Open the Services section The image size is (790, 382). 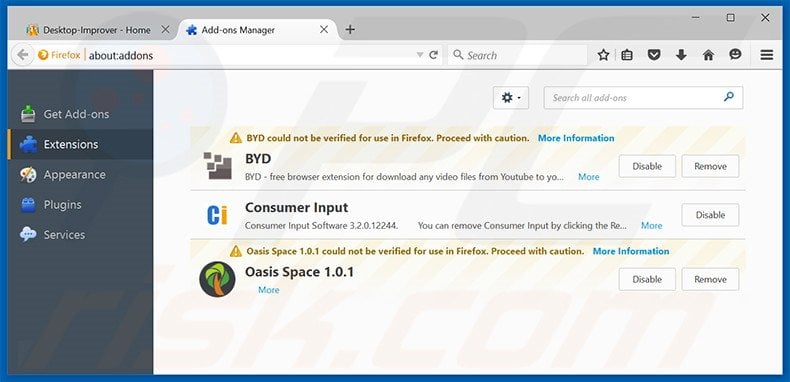click(80, 234)
